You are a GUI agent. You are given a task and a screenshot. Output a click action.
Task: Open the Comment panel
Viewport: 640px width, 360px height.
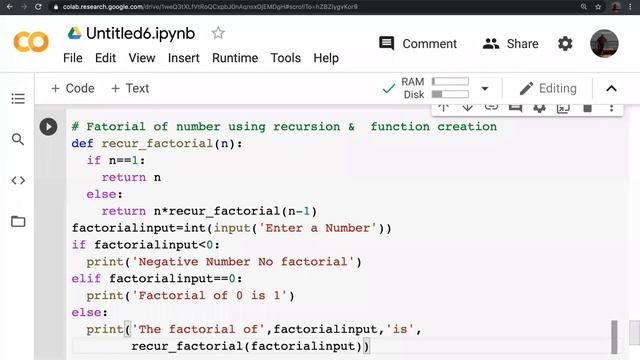coord(418,43)
